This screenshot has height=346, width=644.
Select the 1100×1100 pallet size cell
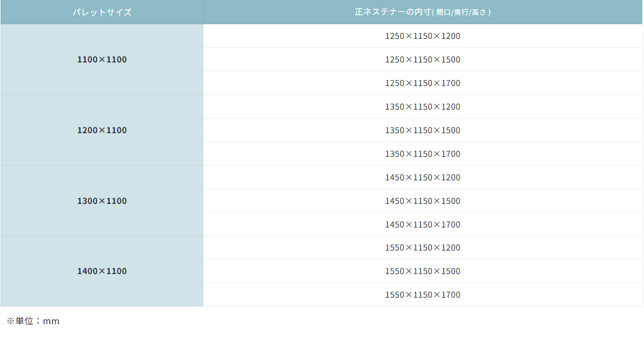[102, 60]
